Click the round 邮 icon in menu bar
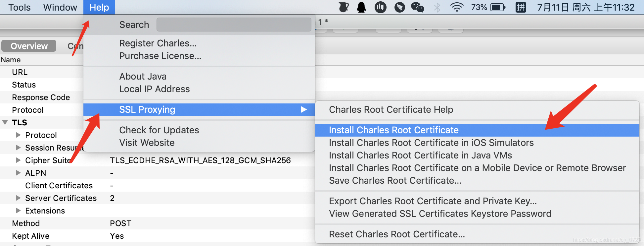Screen dimensions: 644x246 381,7
